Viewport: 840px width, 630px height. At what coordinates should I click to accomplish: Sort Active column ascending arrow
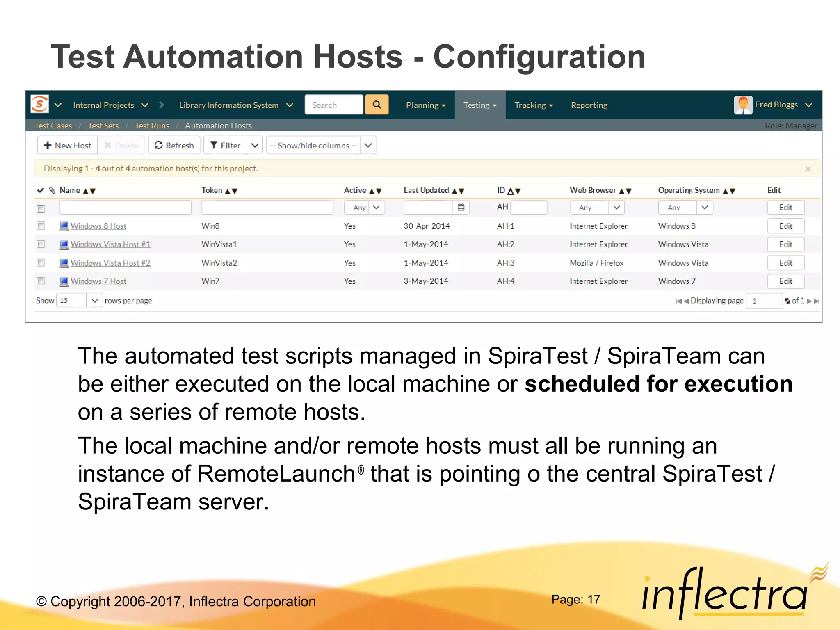click(x=372, y=191)
